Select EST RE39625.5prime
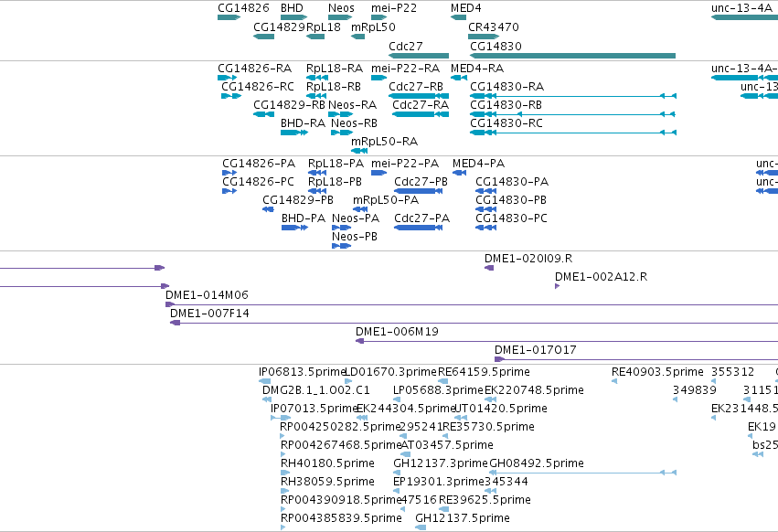The width and height of the screenshot is (778, 532). click(x=443, y=510)
